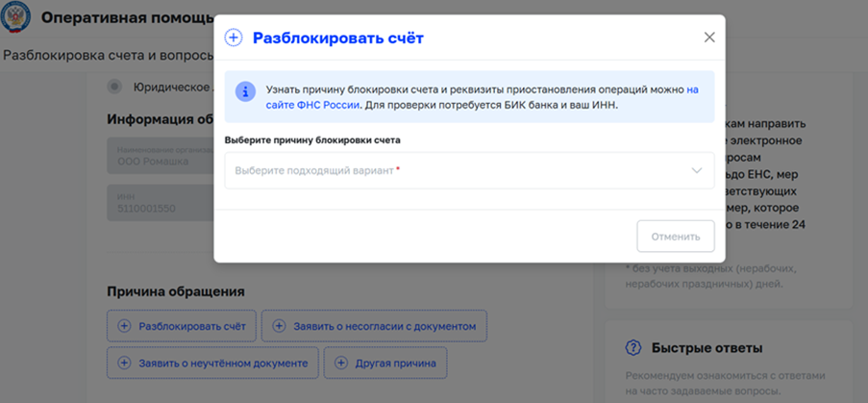Click the plus icon beside the dialog title
This screenshot has width=868, height=403.
(x=234, y=38)
